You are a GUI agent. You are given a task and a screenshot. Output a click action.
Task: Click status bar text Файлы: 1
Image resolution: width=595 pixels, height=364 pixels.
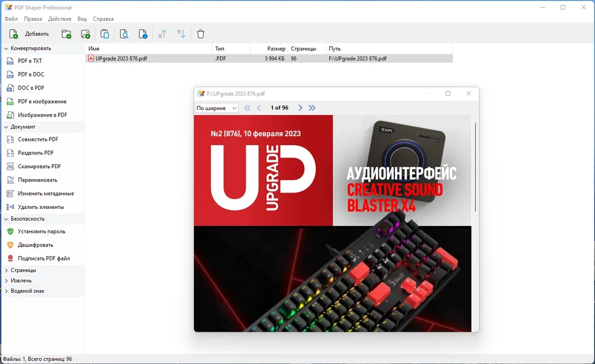coord(13,359)
